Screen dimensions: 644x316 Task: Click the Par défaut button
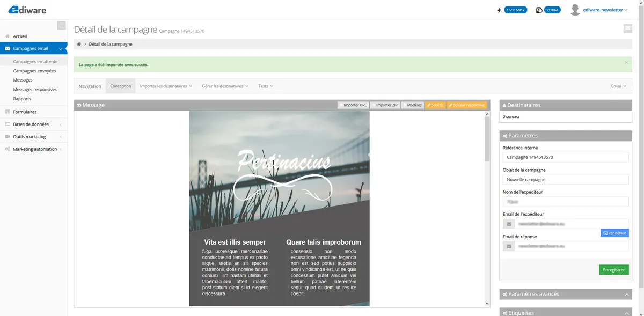coord(614,233)
